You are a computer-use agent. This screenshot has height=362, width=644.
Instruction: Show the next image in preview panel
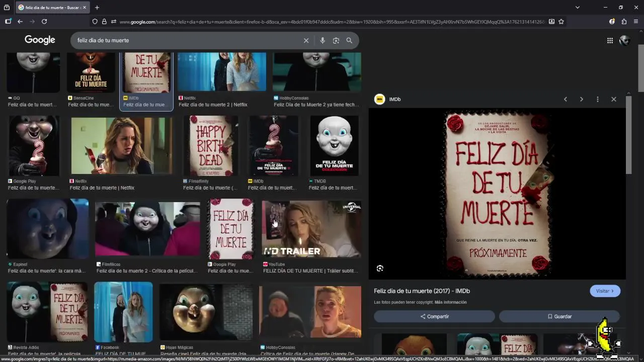[x=582, y=100]
